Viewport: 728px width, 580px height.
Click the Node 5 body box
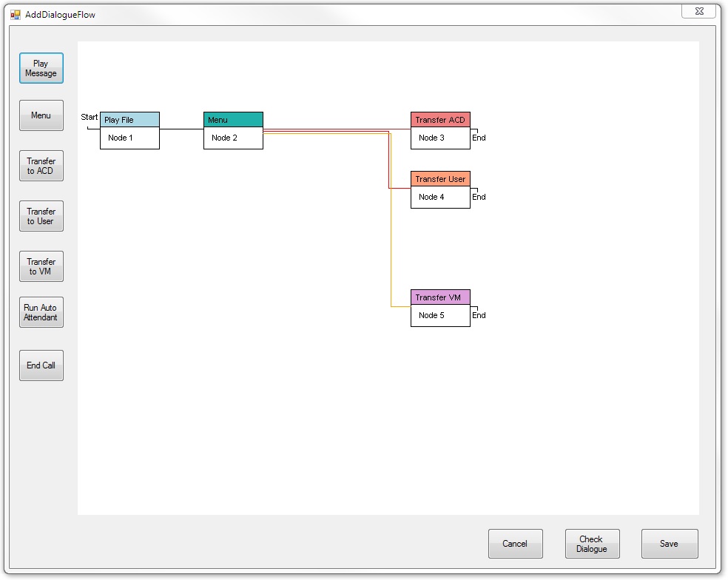[x=440, y=316]
